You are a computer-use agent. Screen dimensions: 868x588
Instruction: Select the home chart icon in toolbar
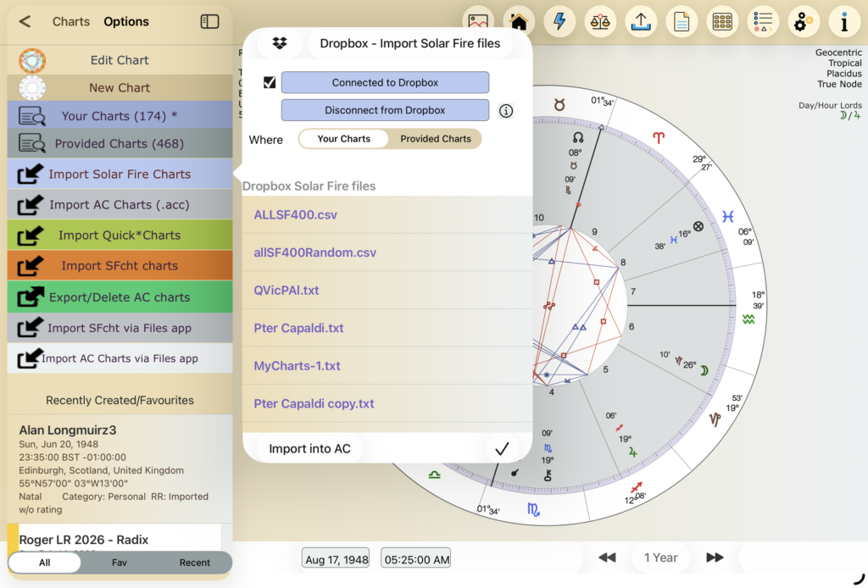(x=519, y=21)
